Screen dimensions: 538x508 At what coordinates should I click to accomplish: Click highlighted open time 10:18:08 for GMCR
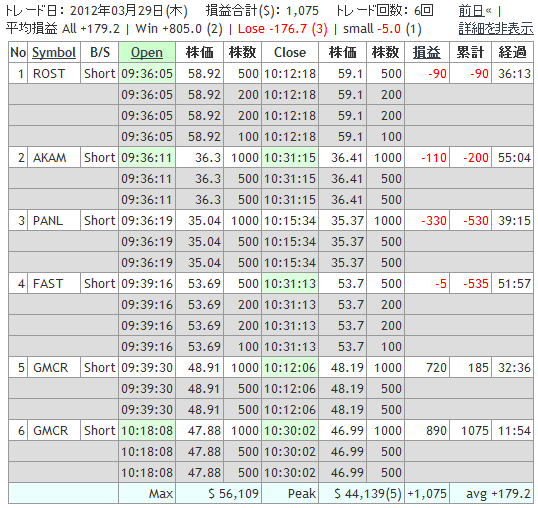click(147, 430)
